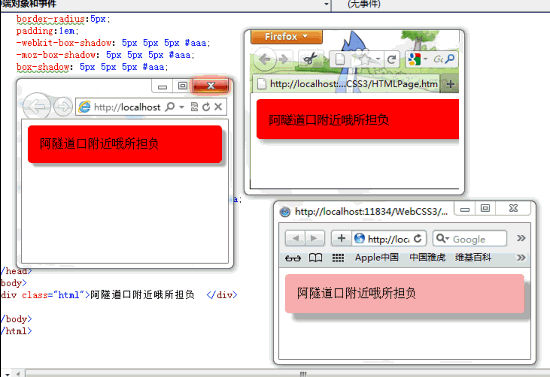
Task: Click the Safari Google search field
Action: (470, 238)
